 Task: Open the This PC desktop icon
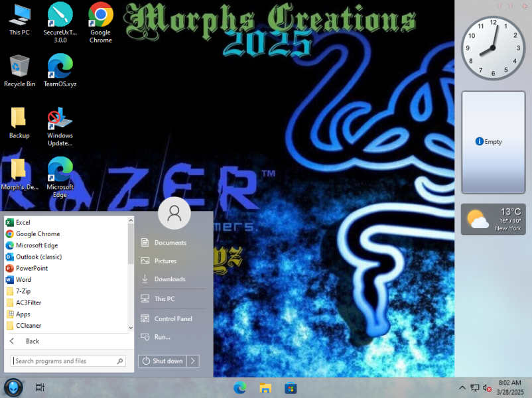point(19,19)
